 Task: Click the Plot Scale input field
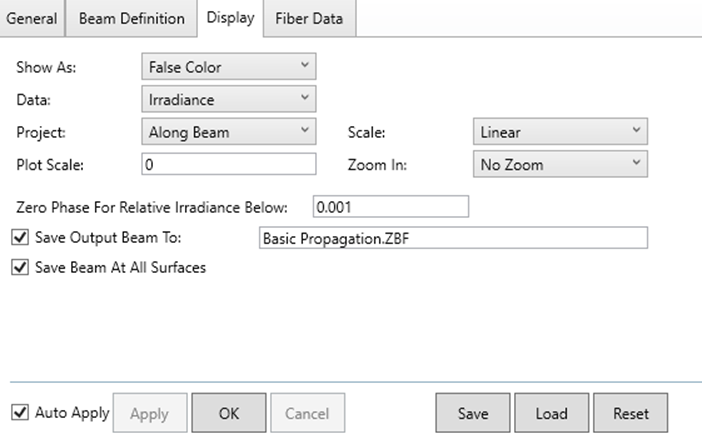click(x=228, y=164)
